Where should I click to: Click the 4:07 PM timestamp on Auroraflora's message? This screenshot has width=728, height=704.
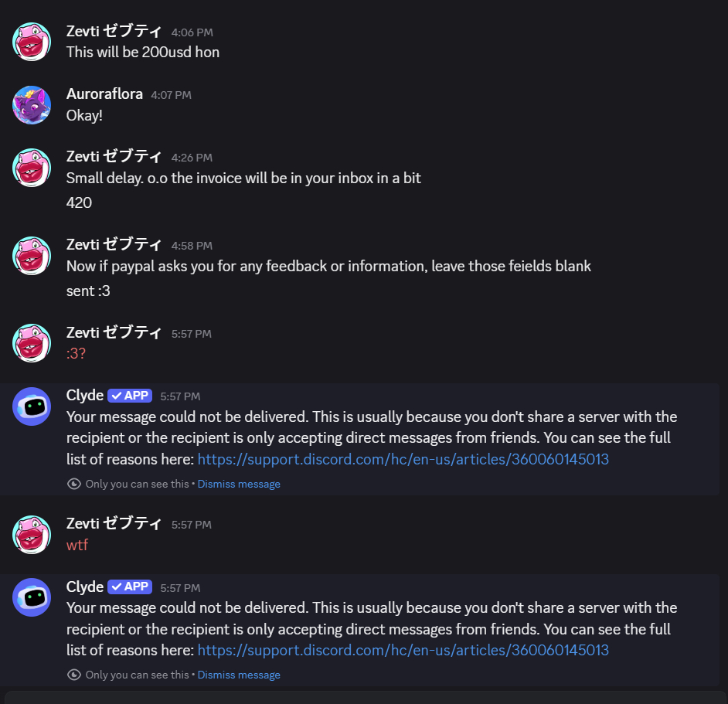click(171, 95)
